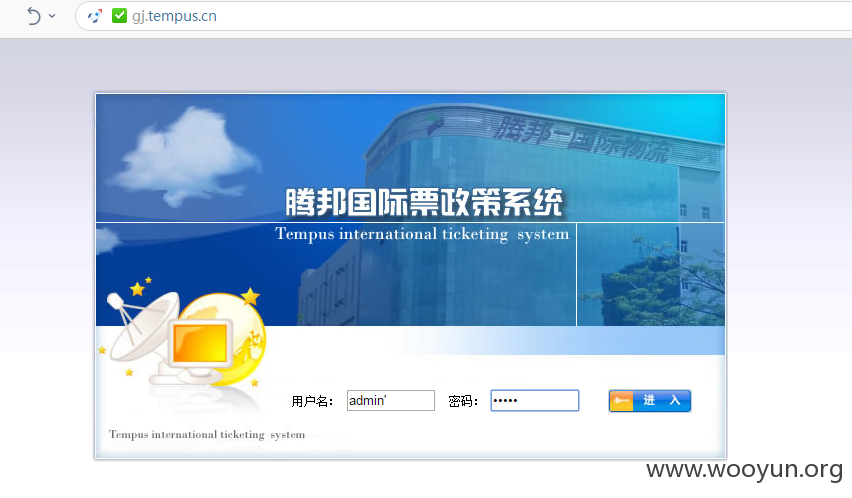
Task: Click the 用户名 label text
Action: (x=312, y=401)
